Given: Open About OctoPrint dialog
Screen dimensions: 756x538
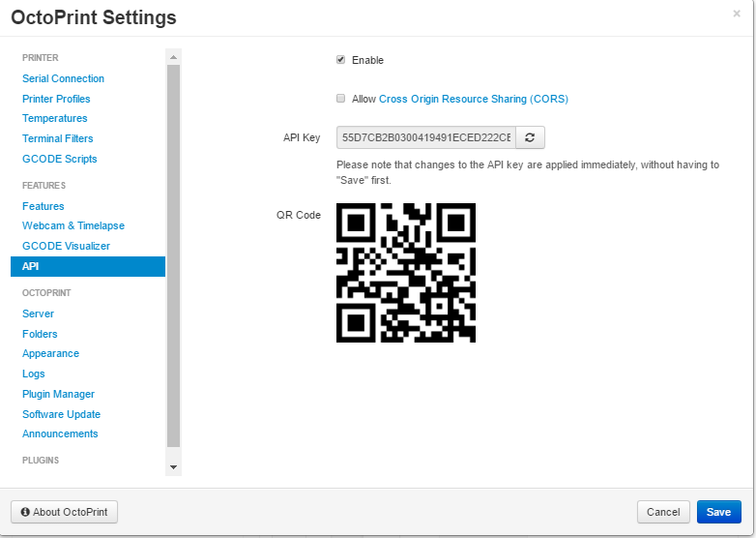Looking at the screenshot, I should tap(64, 512).
